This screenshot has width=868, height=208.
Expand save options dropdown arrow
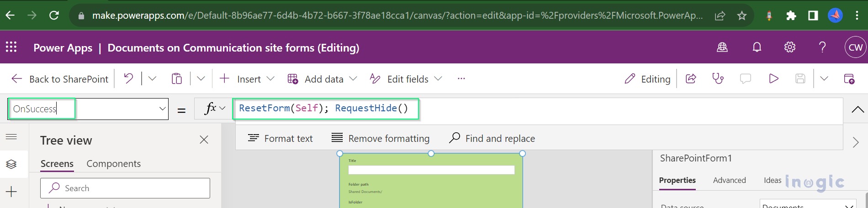(824, 78)
